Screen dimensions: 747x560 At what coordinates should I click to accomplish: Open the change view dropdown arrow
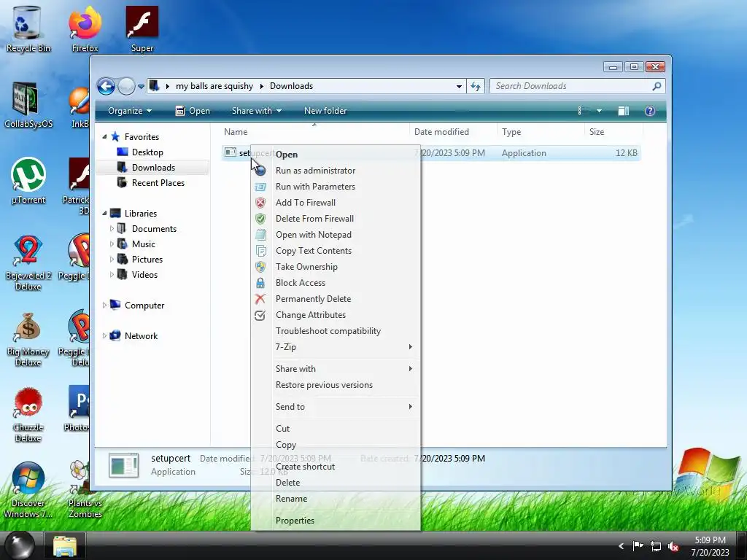click(x=599, y=111)
